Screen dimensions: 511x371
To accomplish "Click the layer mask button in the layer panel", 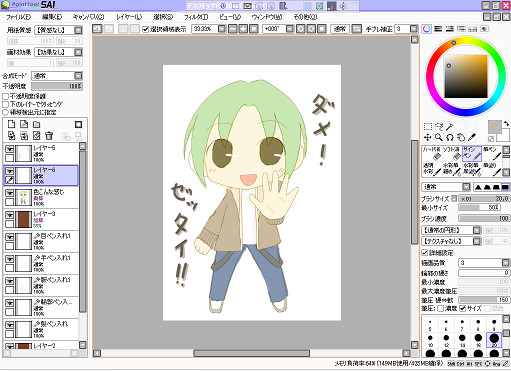I will tap(78, 124).
